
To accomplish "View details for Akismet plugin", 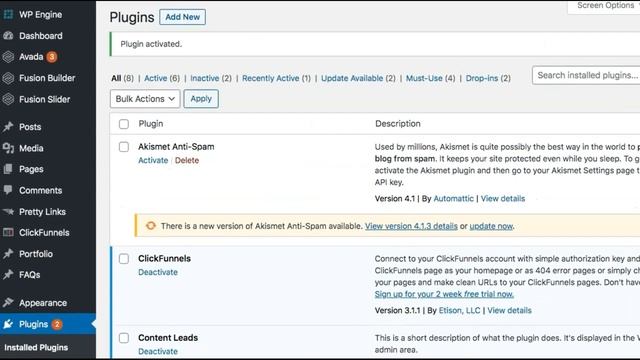I will (503, 199).
